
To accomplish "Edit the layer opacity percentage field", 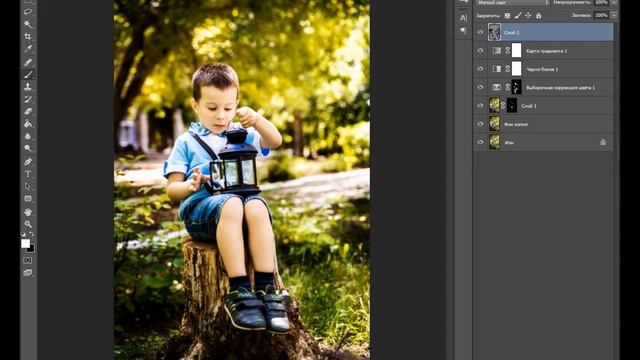I will click(x=601, y=2).
